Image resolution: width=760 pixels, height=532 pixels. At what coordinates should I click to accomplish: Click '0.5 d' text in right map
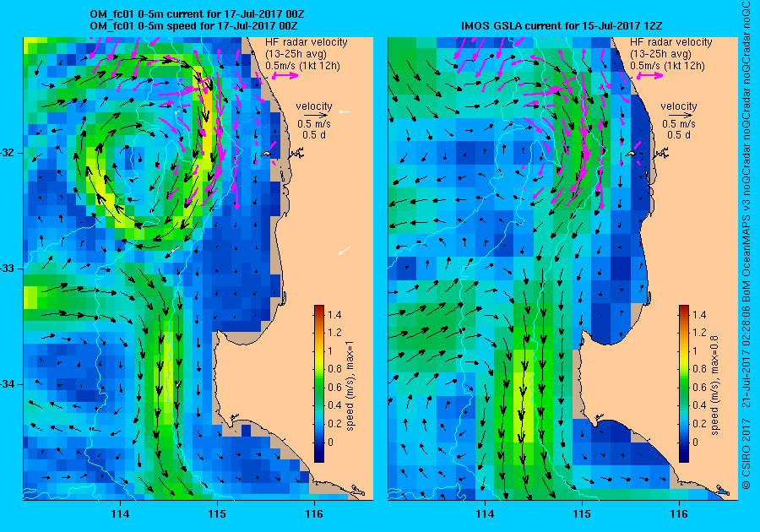679,135
